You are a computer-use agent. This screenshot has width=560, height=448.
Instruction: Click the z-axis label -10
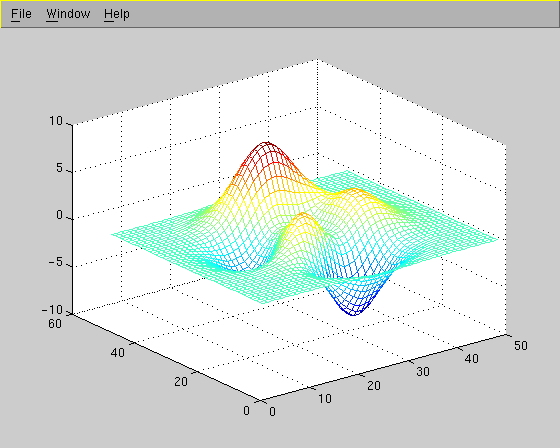point(52,309)
